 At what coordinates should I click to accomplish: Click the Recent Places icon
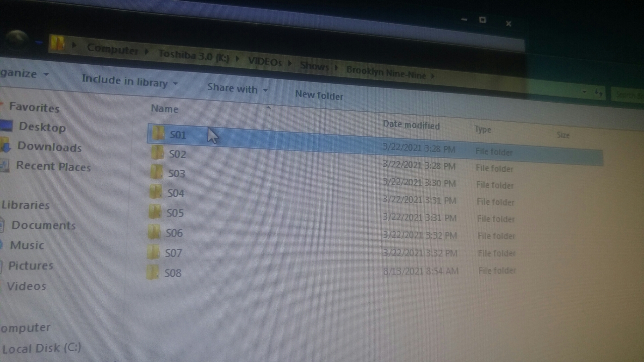click(5, 165)
